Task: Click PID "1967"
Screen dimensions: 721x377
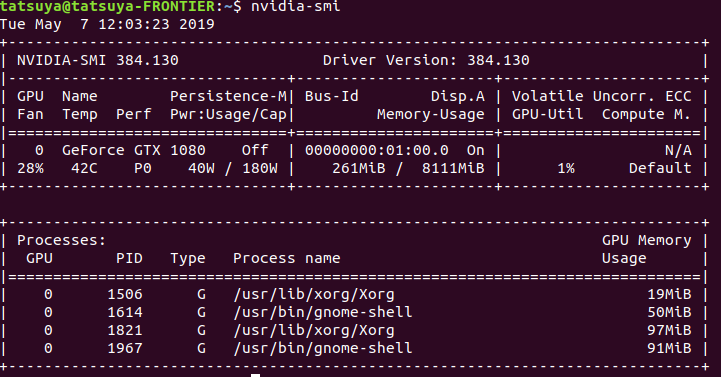Action: pos(125,348)
